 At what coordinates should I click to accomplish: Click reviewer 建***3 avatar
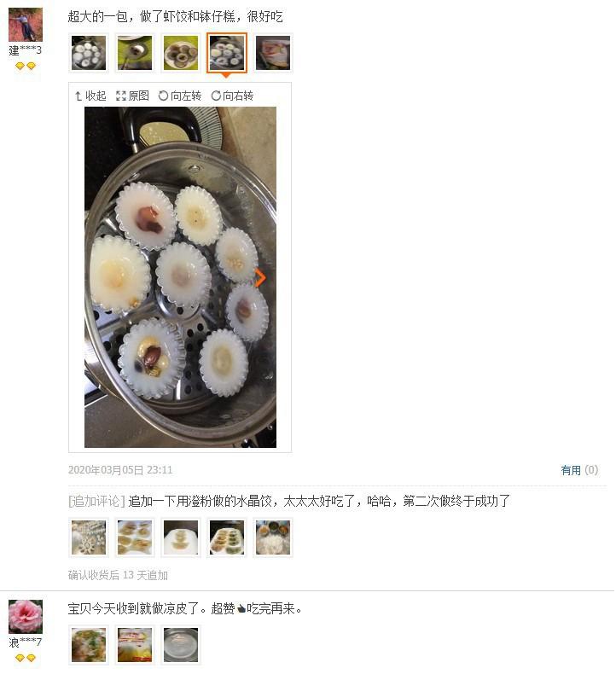(x=26, y=25)
